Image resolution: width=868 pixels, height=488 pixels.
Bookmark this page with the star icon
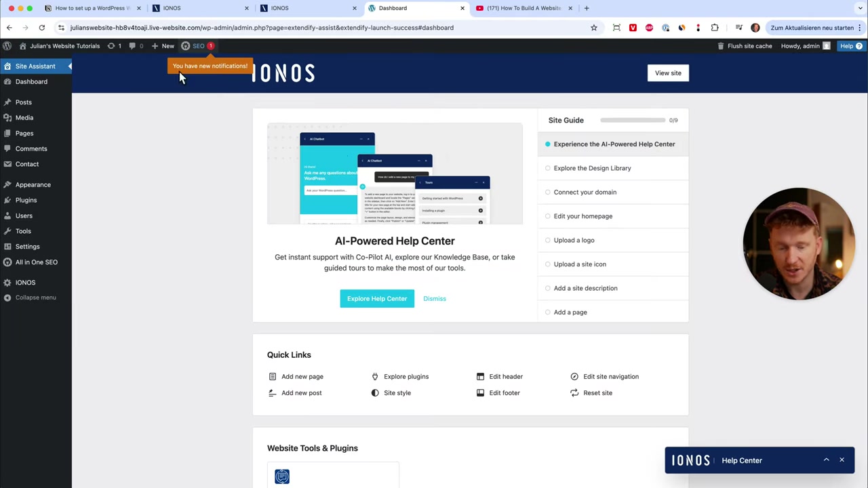[x=594, y=28]
